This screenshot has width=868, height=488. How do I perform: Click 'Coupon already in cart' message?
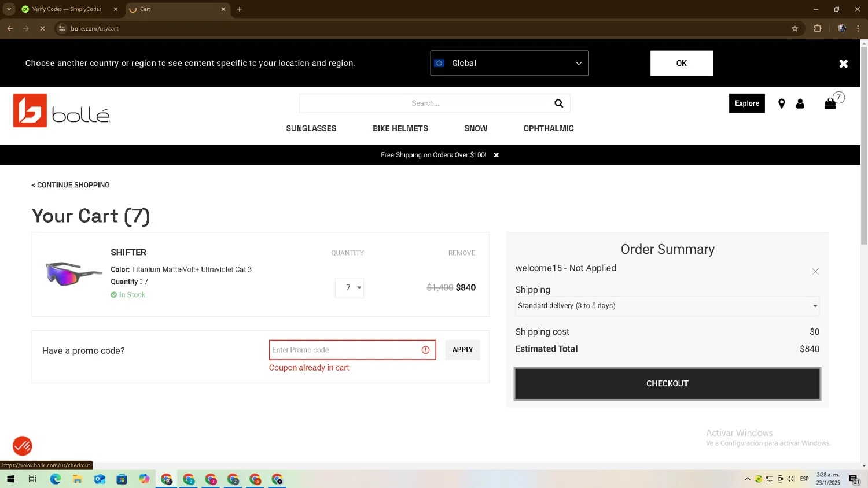point(309,368)
